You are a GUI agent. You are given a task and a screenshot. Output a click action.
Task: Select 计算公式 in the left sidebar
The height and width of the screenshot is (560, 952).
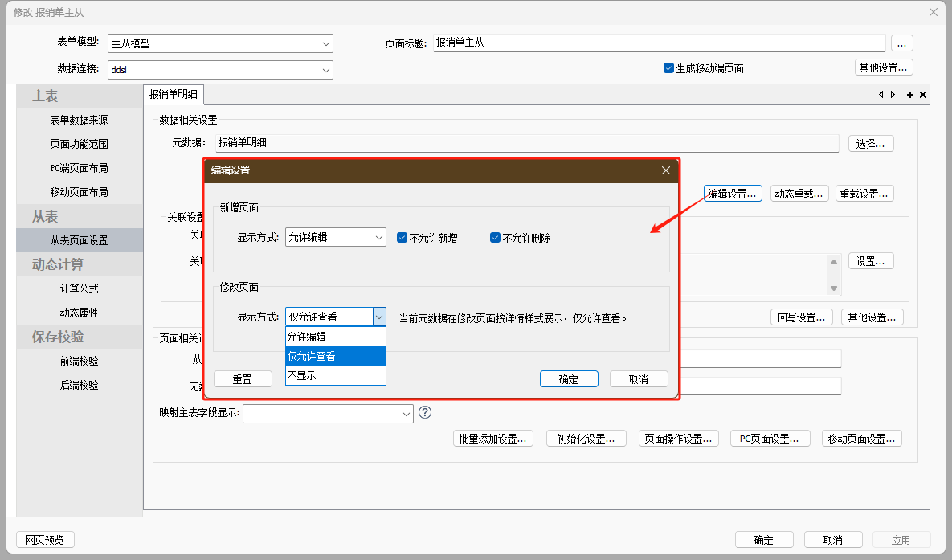pyautogui.click(x=79, y=288)
